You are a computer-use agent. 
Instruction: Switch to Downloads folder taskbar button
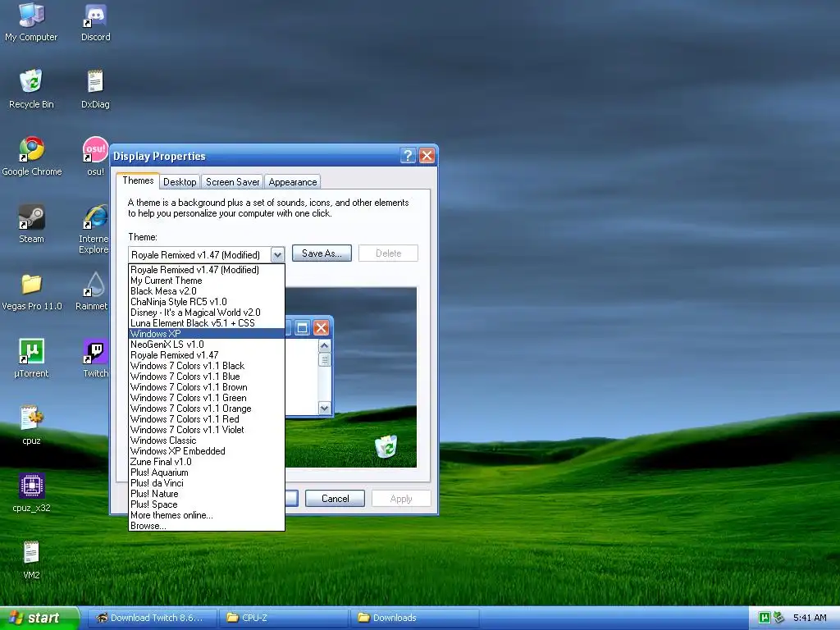(x=415, y=618)
